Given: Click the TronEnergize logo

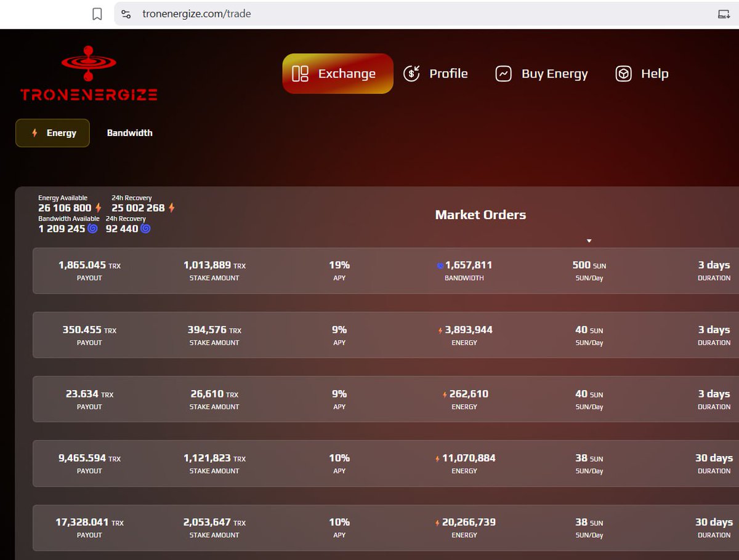Looking at the screenshot, I should click(x=89, y=73).
